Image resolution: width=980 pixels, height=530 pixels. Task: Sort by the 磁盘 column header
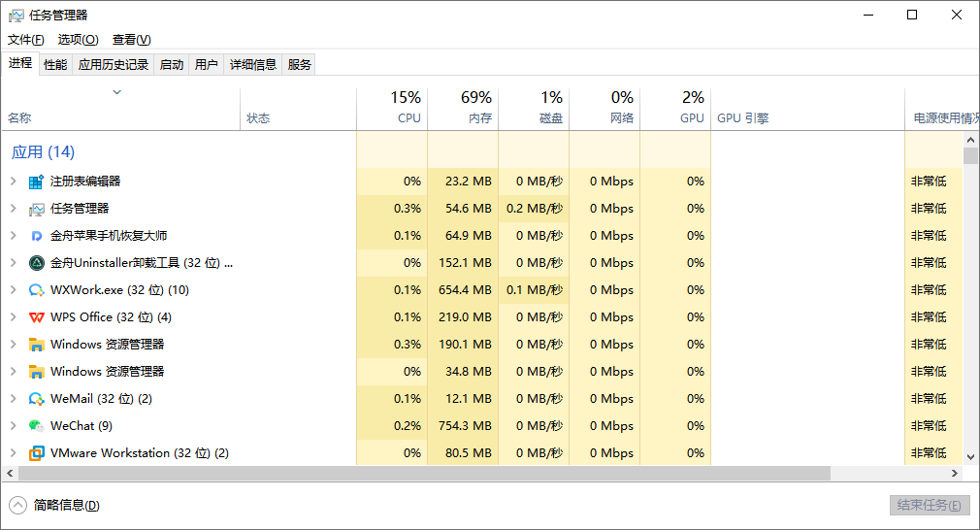click(x=534, y=110)
